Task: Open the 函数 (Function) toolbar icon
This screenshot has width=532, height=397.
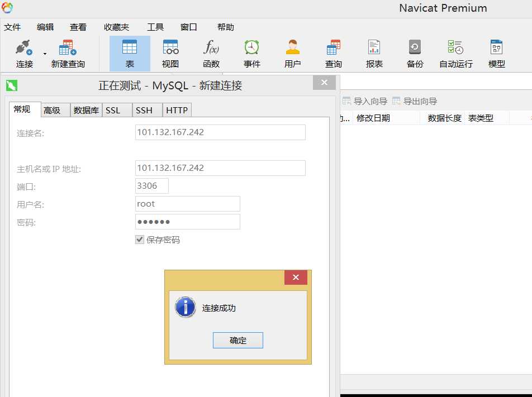Action: (x=211, y=54)
